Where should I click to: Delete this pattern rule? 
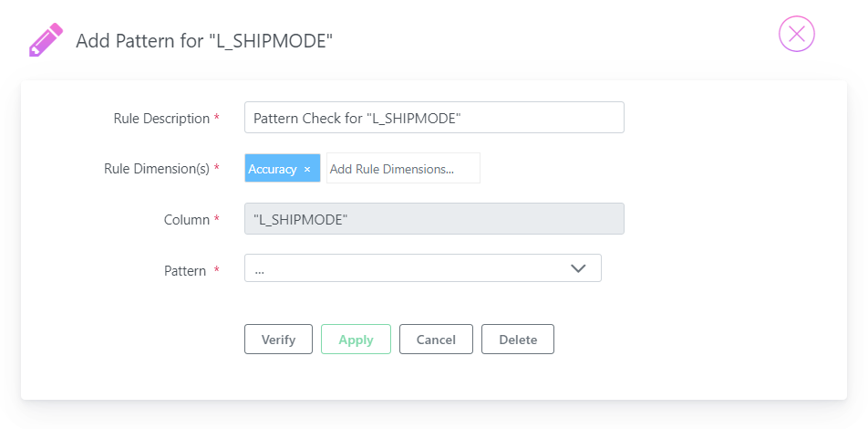click(x=518, y=340)
